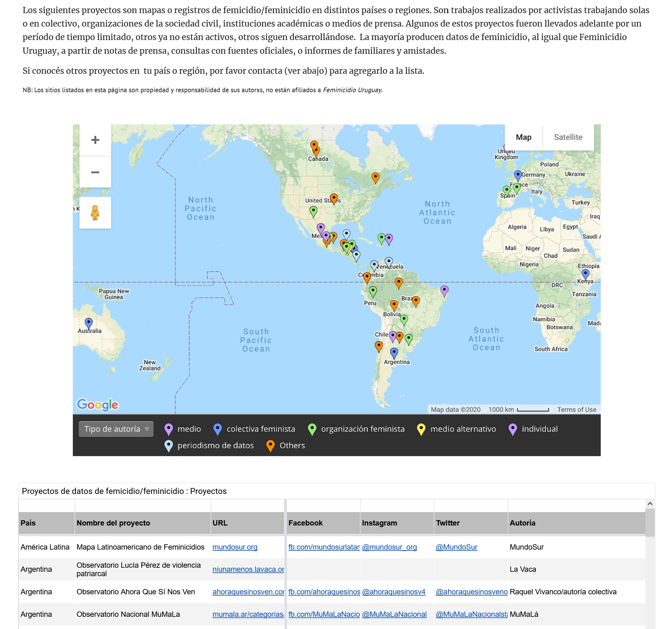The image size is (672, 629).
Task: Click the orange marker in central Brazil
Action: click(x=416, y=302)
